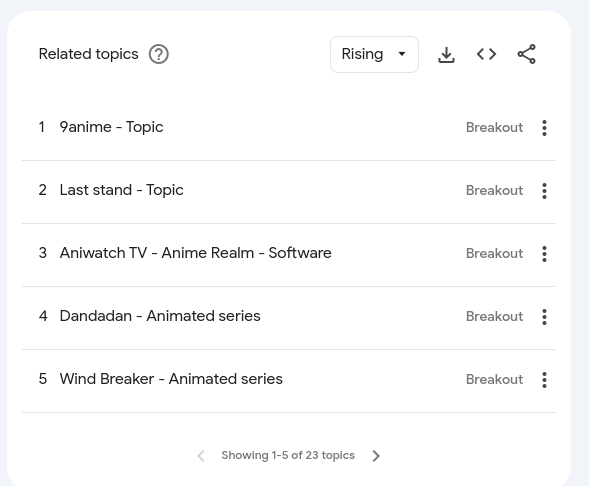Click Breakout label in Aniwatch TV row

click(x=494, y=254)
